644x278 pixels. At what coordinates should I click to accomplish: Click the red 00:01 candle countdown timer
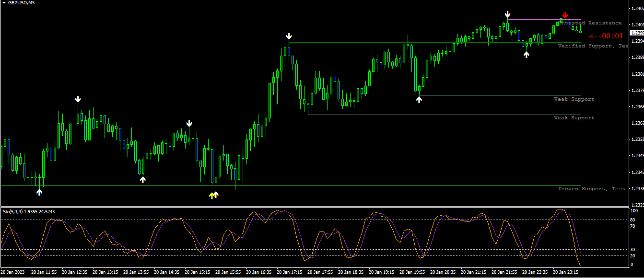point(607,36)
